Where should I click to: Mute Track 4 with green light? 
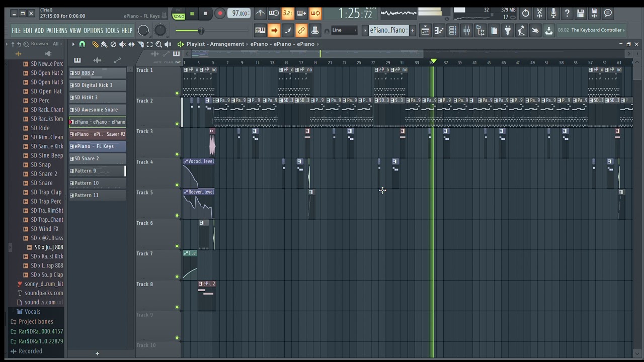[x=177, y=185]
